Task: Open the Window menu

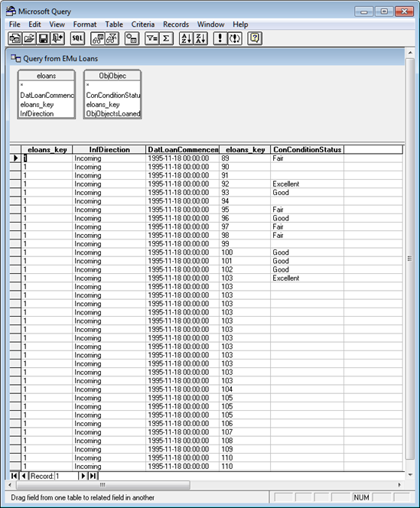Action: pos(211,24)
